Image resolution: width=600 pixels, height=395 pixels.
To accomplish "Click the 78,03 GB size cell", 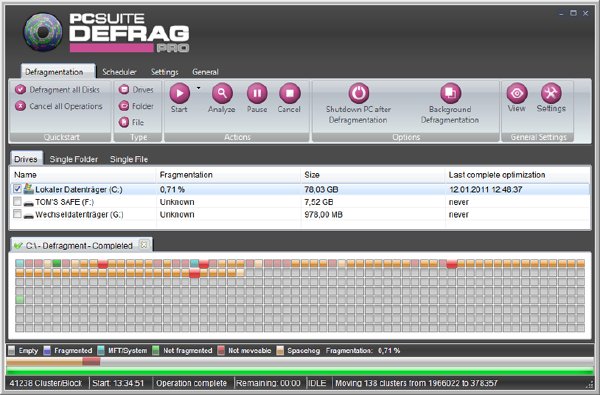I will [x=321, y=189].
